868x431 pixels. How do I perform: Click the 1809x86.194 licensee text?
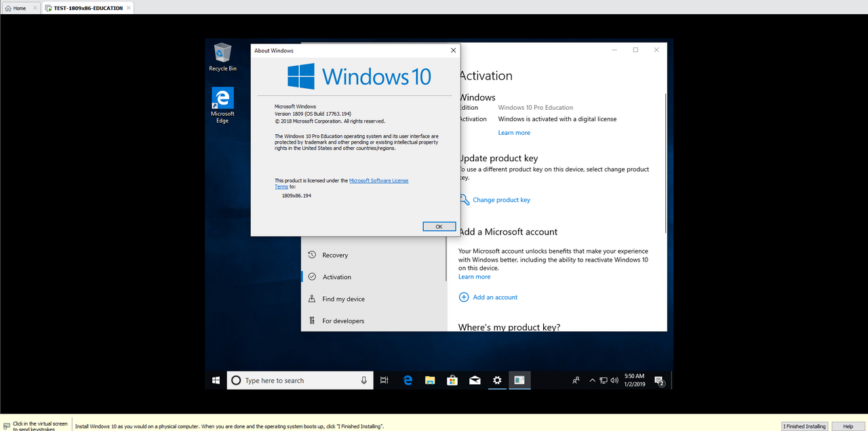(296, 195)
